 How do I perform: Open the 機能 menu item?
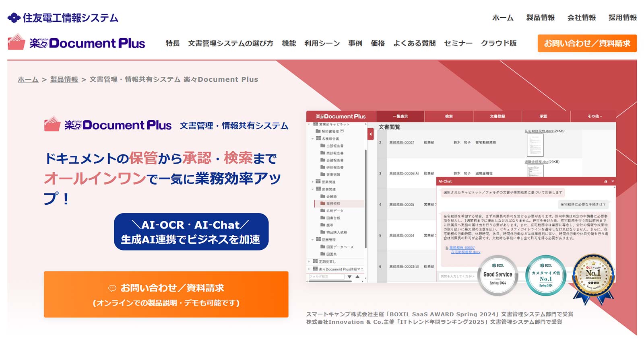click(289, 43)
